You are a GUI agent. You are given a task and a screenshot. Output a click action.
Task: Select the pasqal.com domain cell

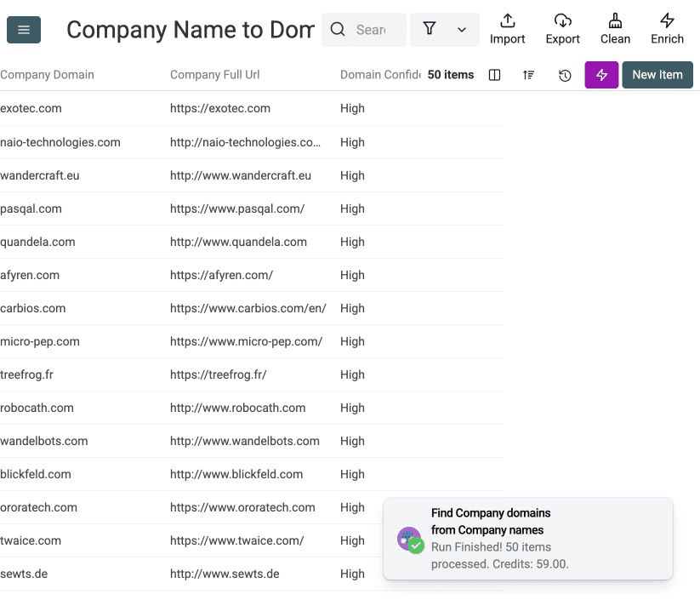pos(31,209)
